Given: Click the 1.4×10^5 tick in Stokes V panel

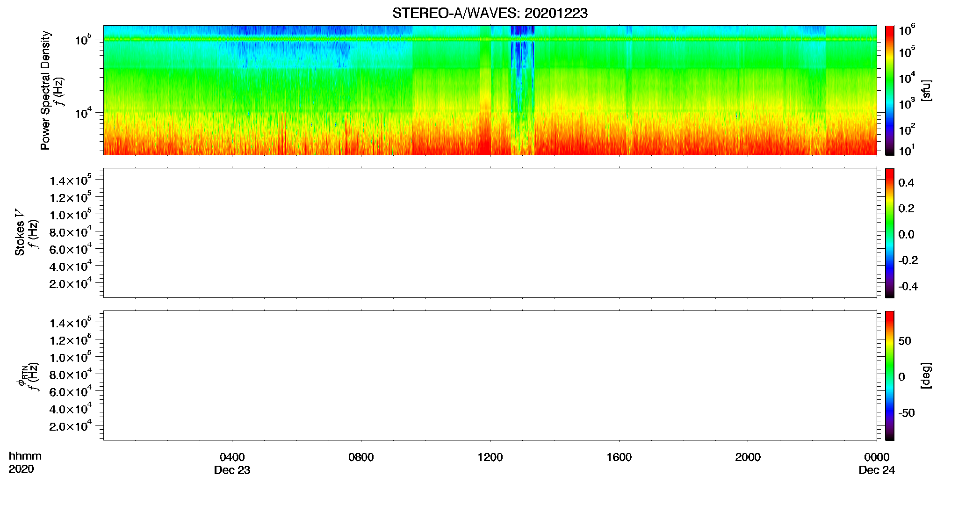Looking at the screenshot, I should tap(71, 180).
